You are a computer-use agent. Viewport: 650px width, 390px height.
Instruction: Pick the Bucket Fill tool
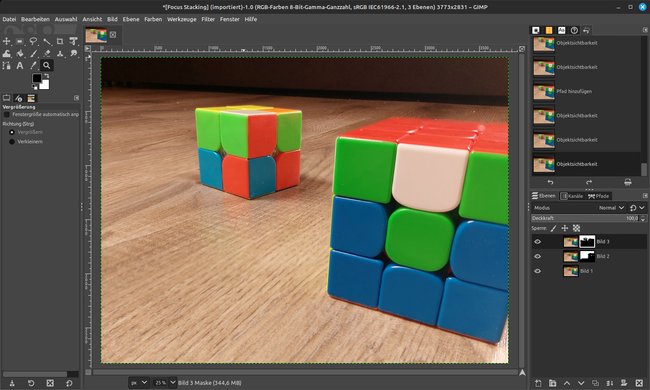pyautogui.click(x=19, y=53)
